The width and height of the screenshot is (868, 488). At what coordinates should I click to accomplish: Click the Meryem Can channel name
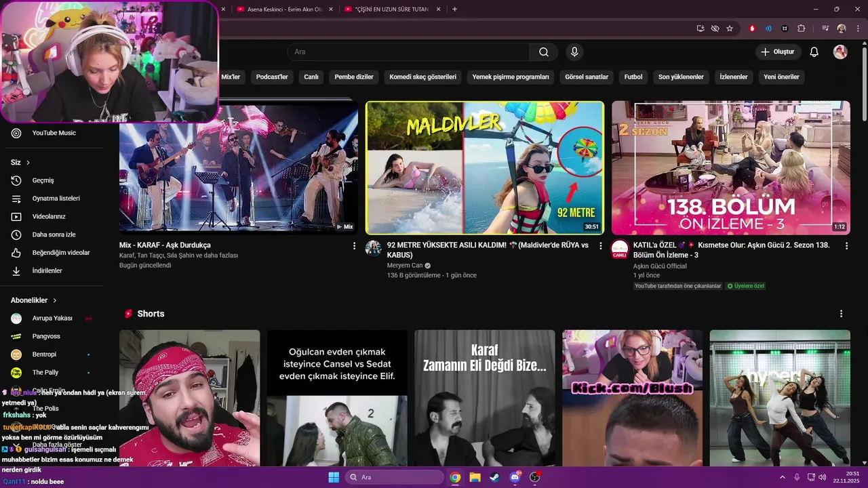[405, 266]
